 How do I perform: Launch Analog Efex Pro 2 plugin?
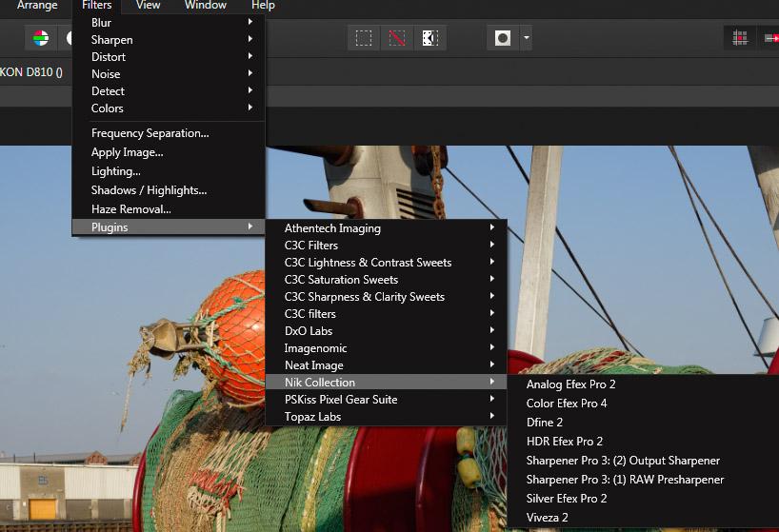click(x=644, y=384)
